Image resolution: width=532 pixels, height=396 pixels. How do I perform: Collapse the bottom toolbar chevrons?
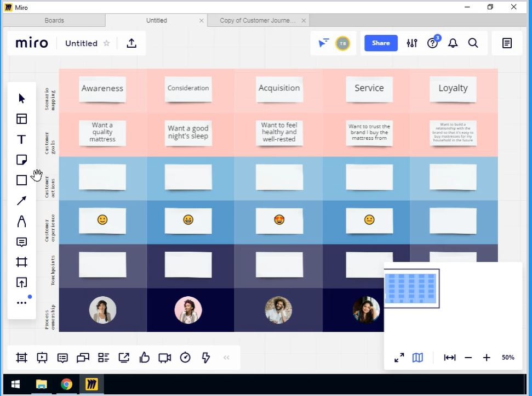pyautogui.click(x=226, y=357)
